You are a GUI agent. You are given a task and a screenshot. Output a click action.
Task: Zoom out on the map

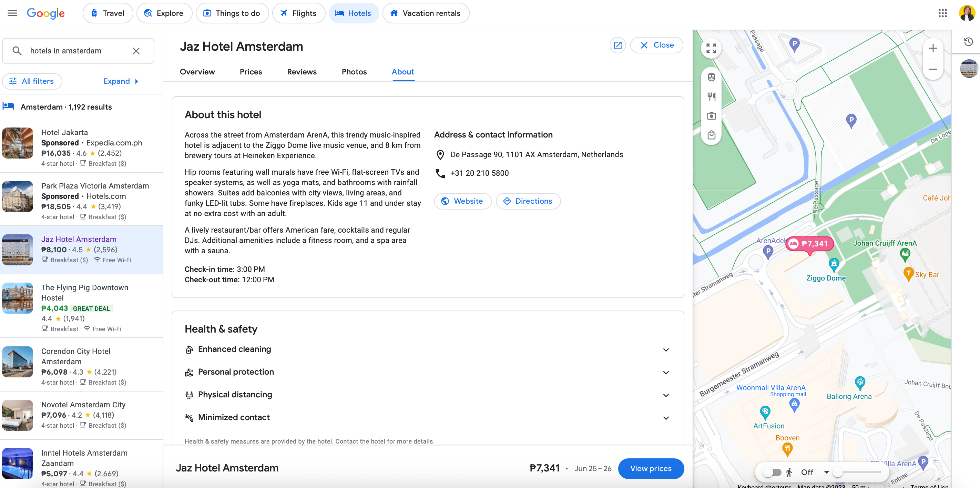click(x=932, y=69)
